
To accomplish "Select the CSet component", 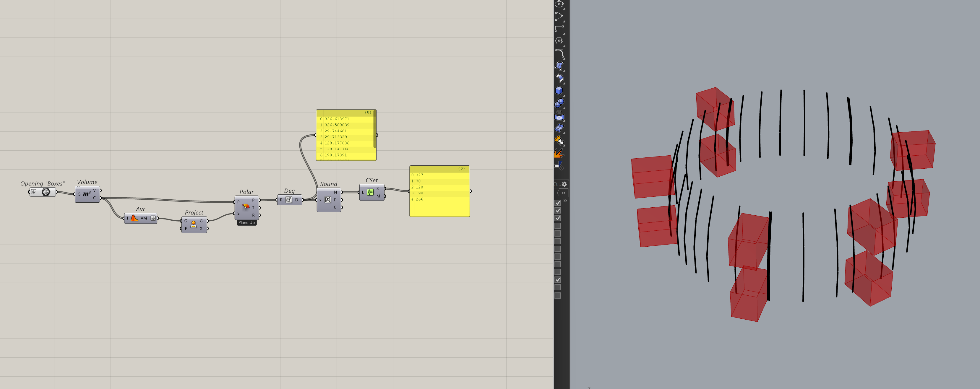I will (371, 192).
